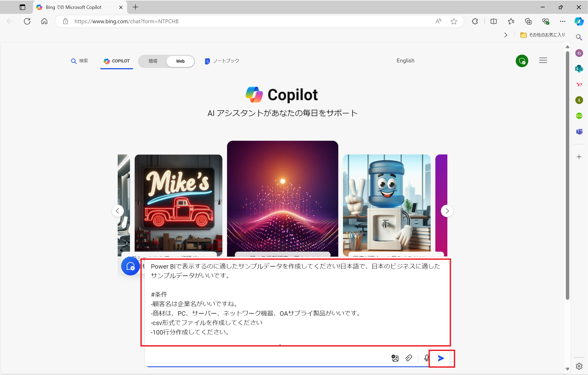Open the purple glowing particles image card
Viewport: 588px width, 375px height.
point(283,199)
